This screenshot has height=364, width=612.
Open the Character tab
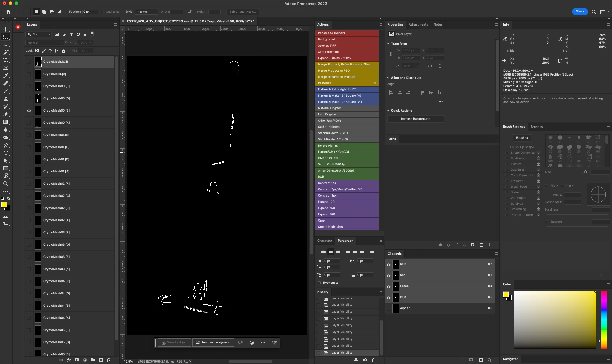tap(324, 241)
